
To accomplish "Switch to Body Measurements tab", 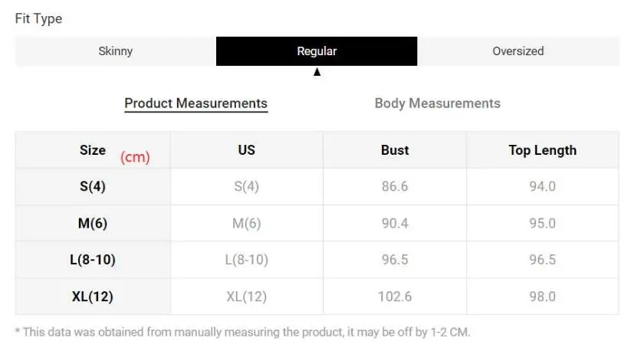I will [x=438, y=103].
